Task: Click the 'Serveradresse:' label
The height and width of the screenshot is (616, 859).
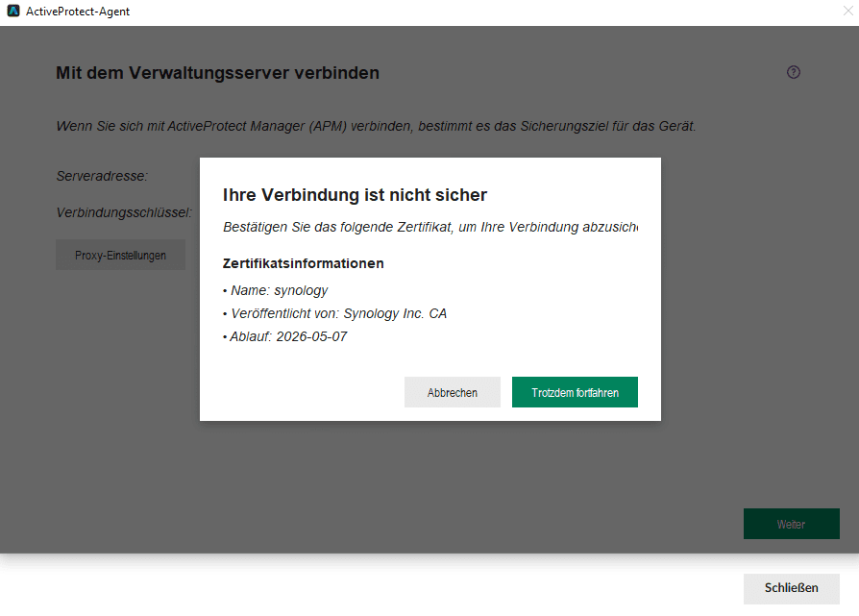Action: pos(102,176)
